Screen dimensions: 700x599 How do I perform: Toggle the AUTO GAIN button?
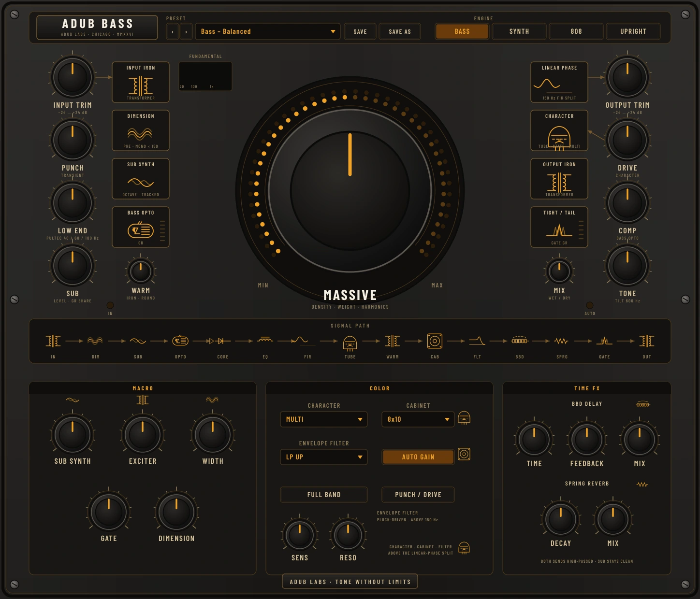coord(418,457)
